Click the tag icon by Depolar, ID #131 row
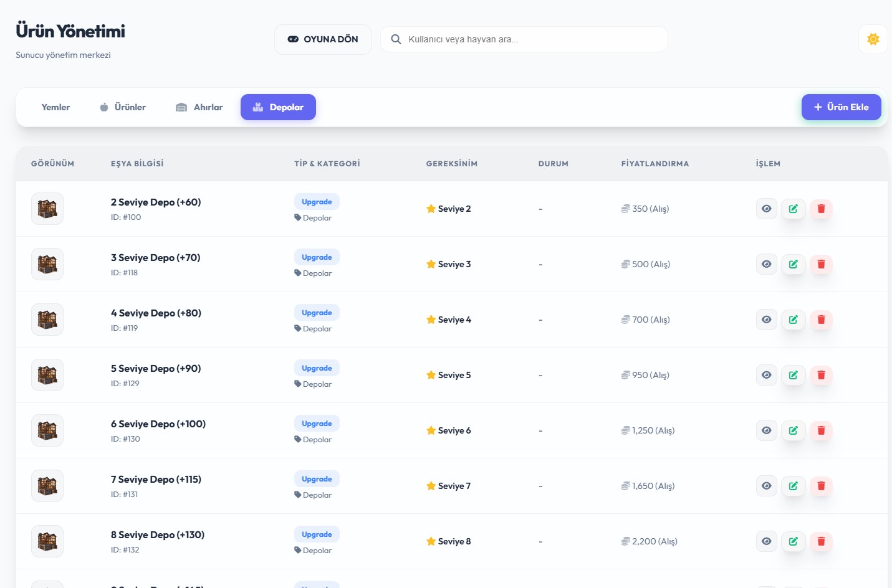This screenshot has width=892, height=588. coord(298,495)
